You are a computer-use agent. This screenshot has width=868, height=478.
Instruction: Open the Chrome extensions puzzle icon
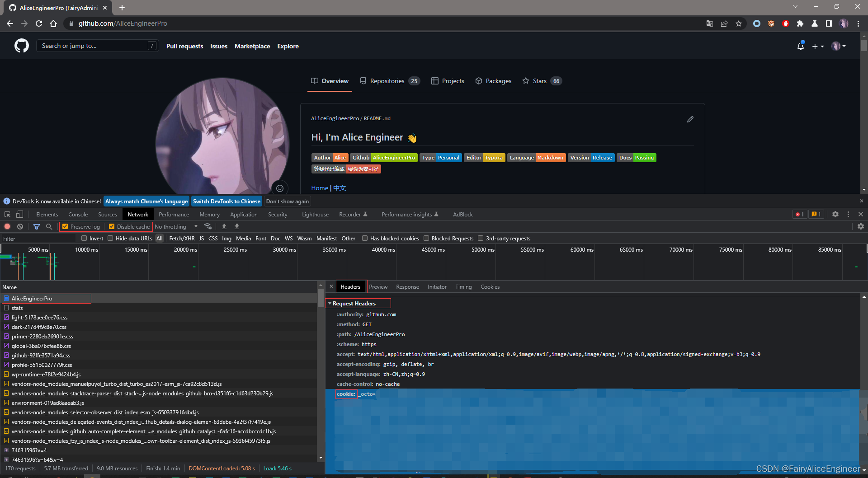800,23
